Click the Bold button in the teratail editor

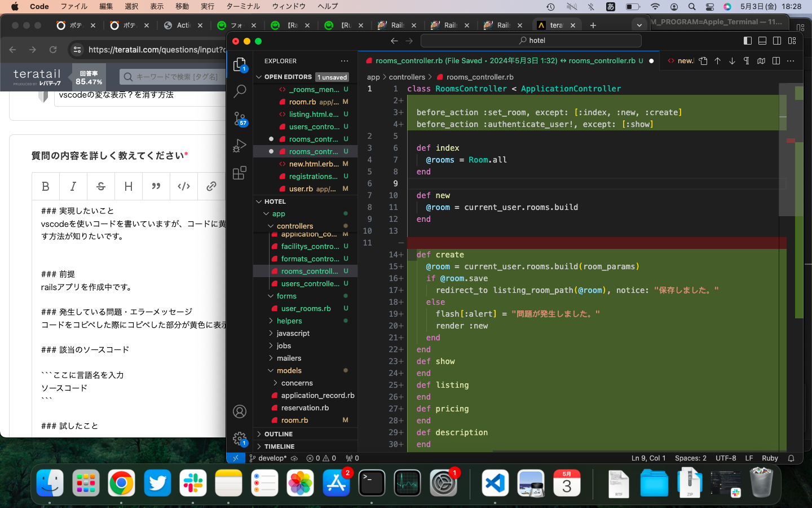click(x=46, y=186)
